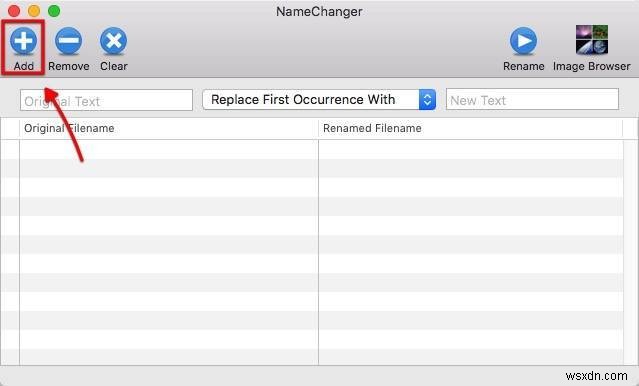The image size is (639, 386).
Task: Minimize the NameChanger window
Action: click(34, 11)
